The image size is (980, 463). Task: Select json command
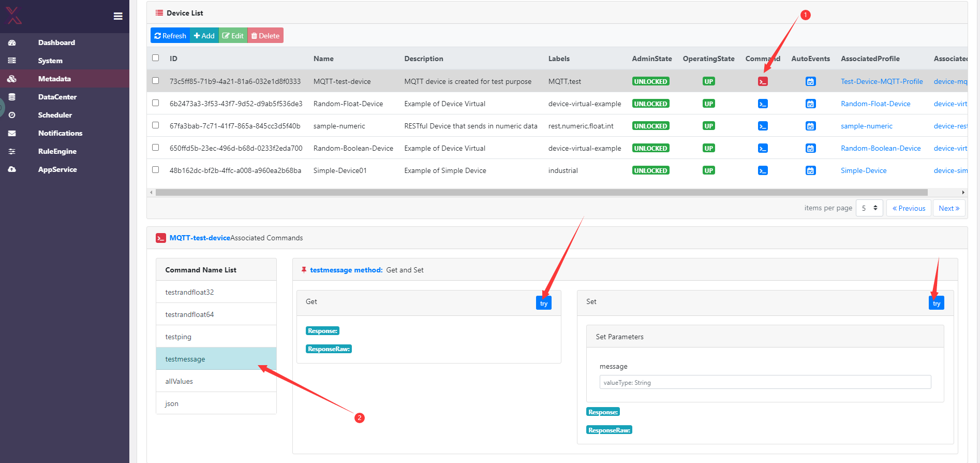(216, 403)
